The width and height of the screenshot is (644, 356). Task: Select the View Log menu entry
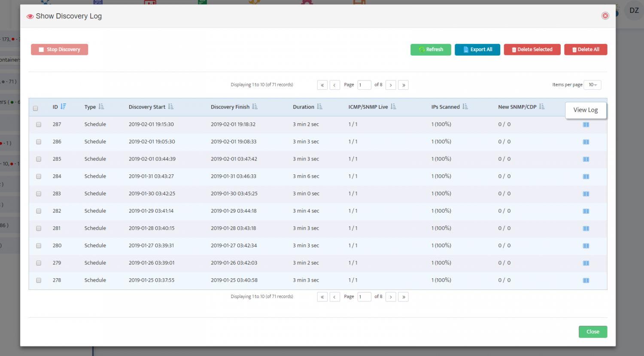586,110
